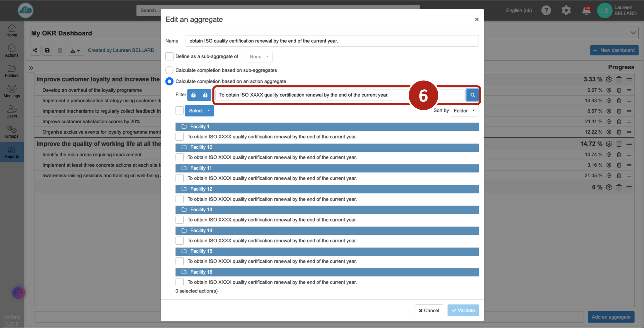Click the locked padlock filter icon

[x=205, y=95]
